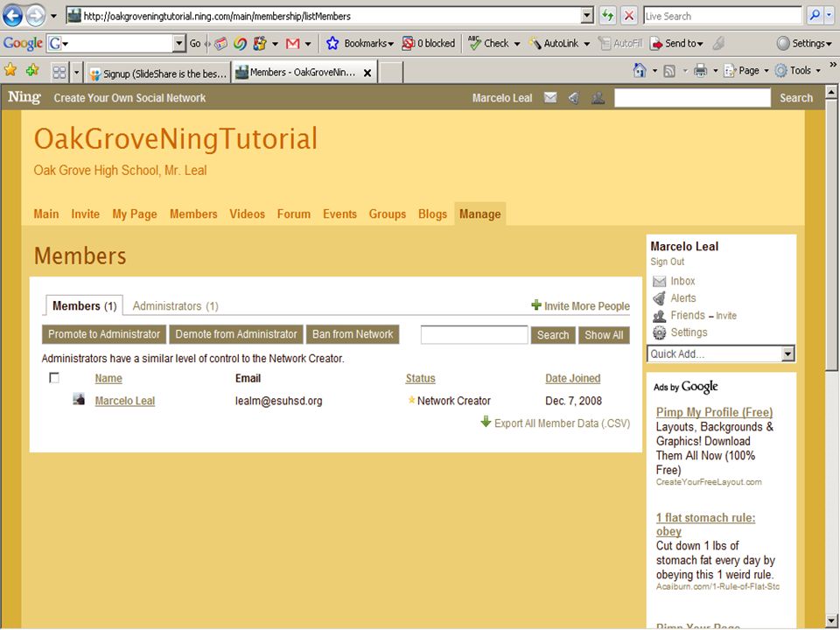Click the Invite More People link
Screen dimensions: 840x630
click(586, 306)
